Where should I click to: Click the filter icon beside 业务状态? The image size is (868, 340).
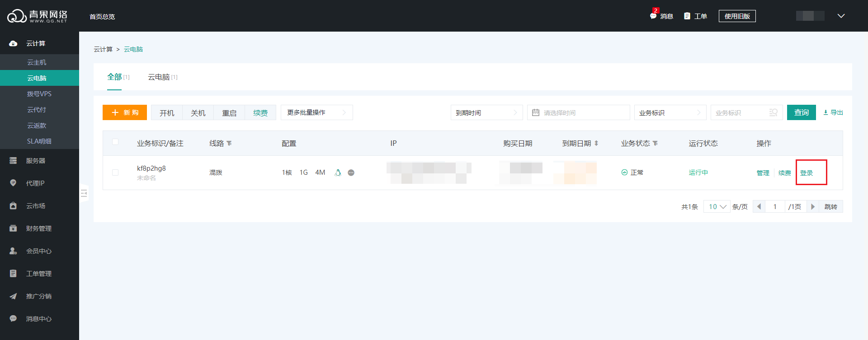tap(655, 143)
